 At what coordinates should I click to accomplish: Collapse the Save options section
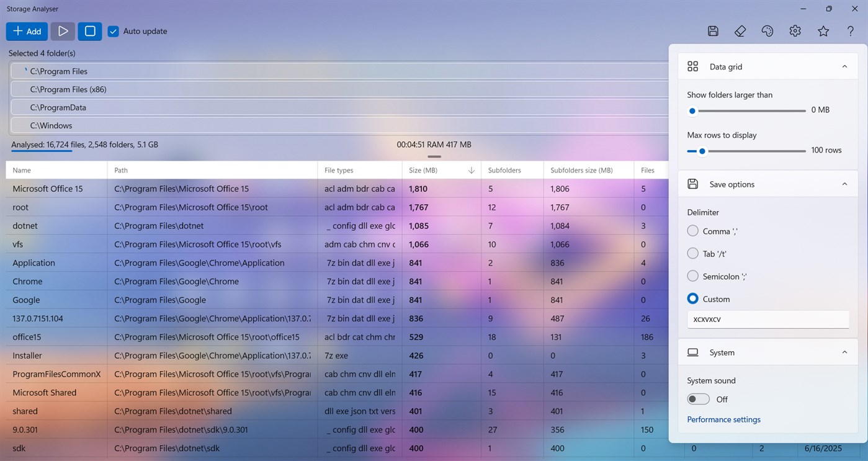click(844, 184)
